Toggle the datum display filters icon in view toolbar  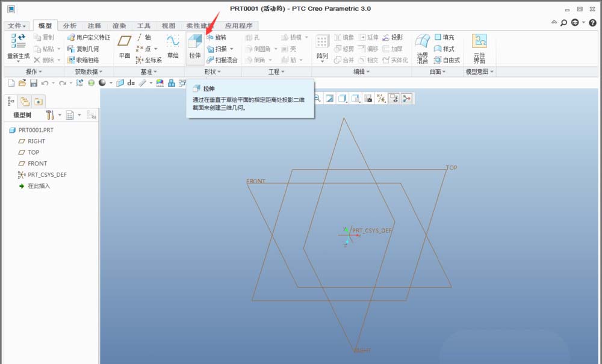pos(381,99)
